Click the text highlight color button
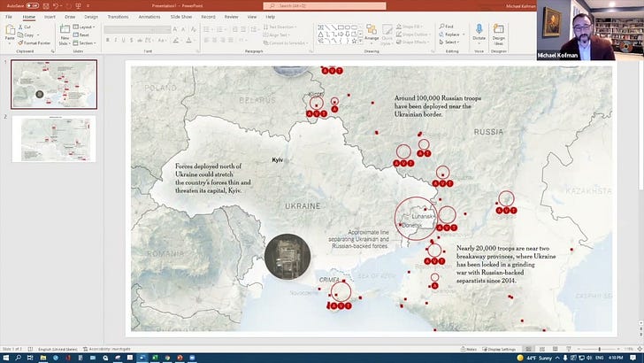The height and width of the screenshot is (363, 644). pos(176,41)
